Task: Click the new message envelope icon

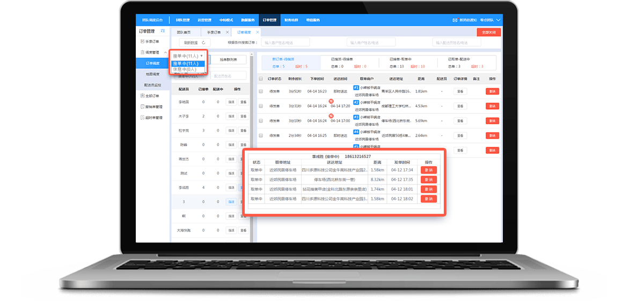Action: 455,20
